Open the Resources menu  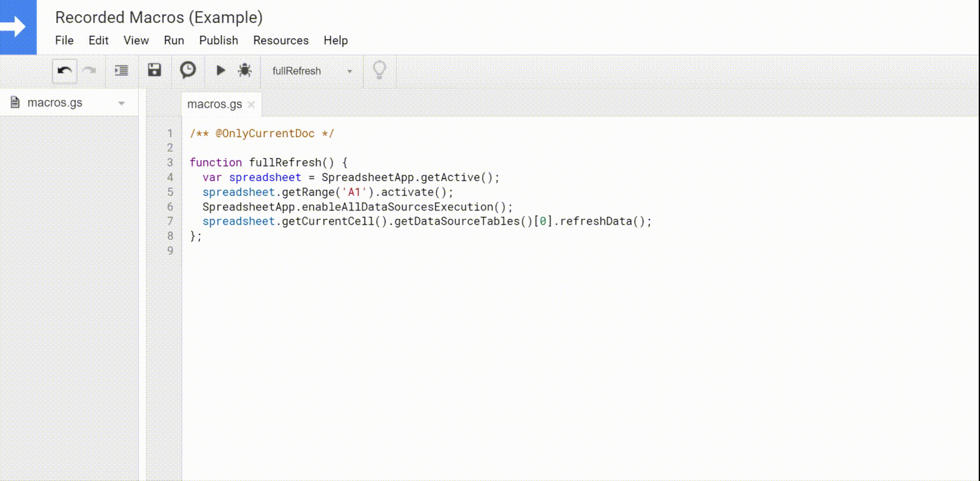pyautogui.click(x=281, y=40)
